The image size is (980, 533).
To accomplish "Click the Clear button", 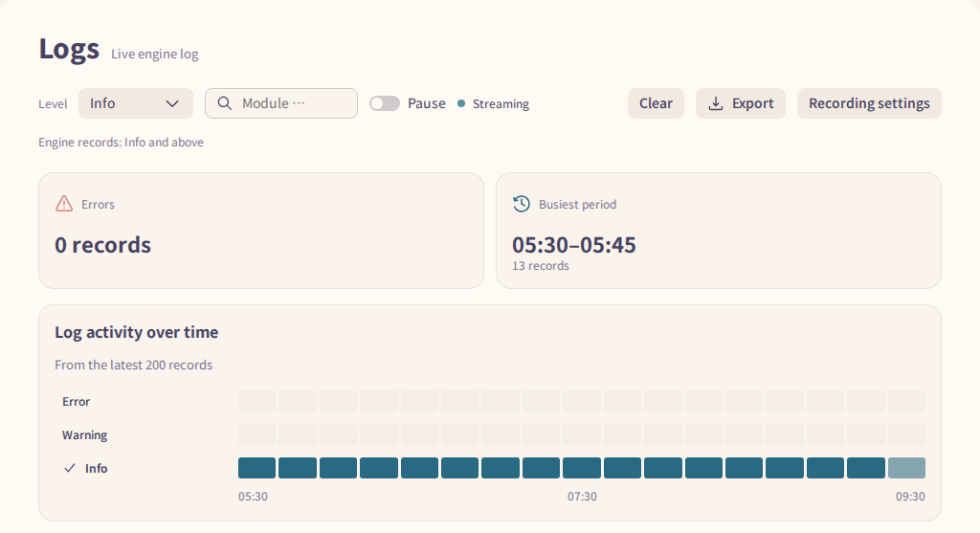I will point(656,103).
